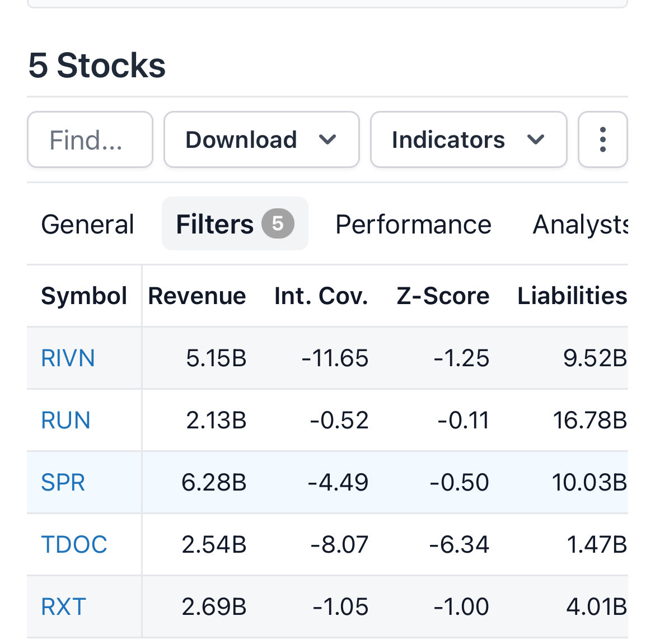655x644 pixels.
Task: Click the three-dot more options icon
Action: click(x=602, y=139)
